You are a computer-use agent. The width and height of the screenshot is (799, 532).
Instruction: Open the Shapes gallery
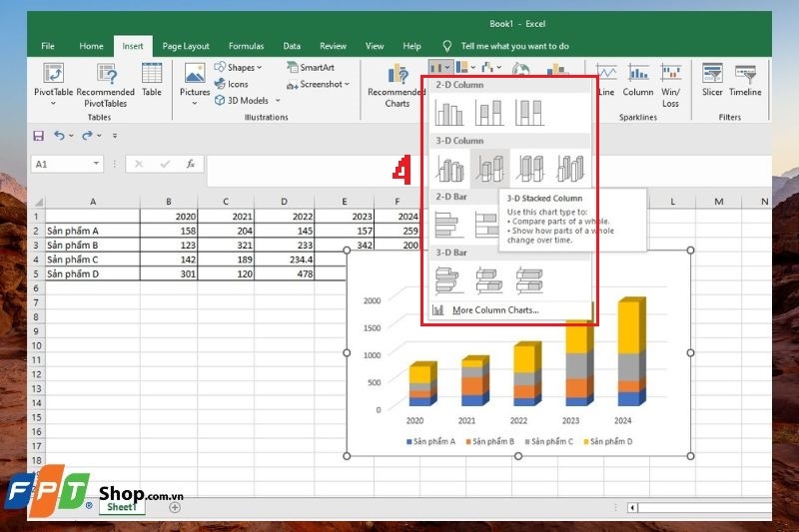238,67
